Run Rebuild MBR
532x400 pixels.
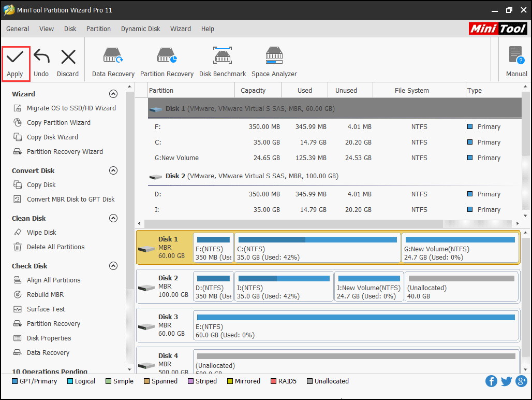[39, 295]
